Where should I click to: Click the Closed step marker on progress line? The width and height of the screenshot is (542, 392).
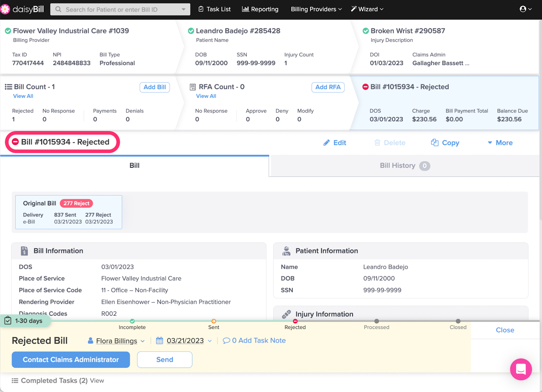point(458,321)
